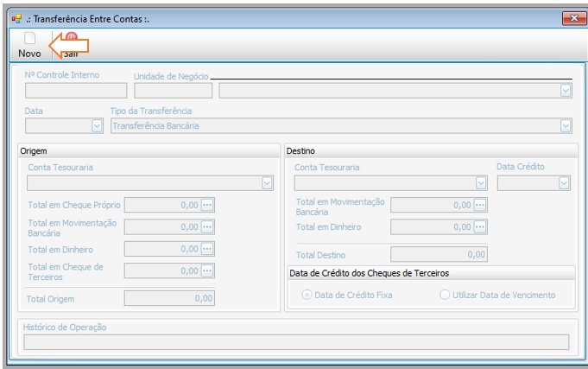
Task: Close the Transferência Entre Contas window
Action: (x=573, y=18)
